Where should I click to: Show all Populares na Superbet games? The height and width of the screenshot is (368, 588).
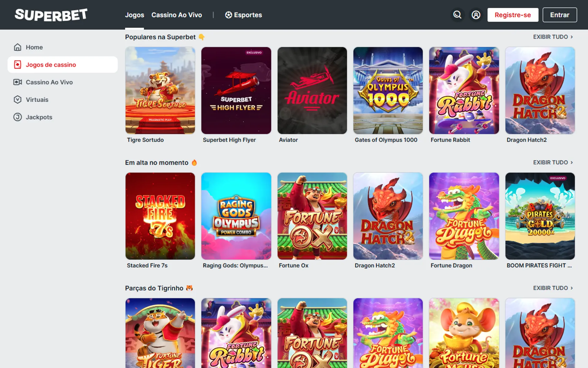553,37
